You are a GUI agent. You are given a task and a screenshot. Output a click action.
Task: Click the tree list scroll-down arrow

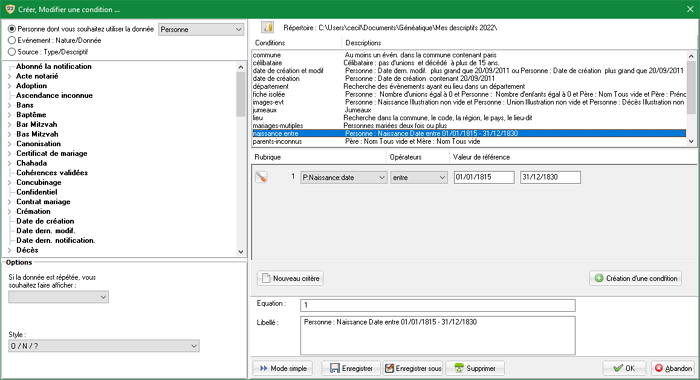click(241, 251)
